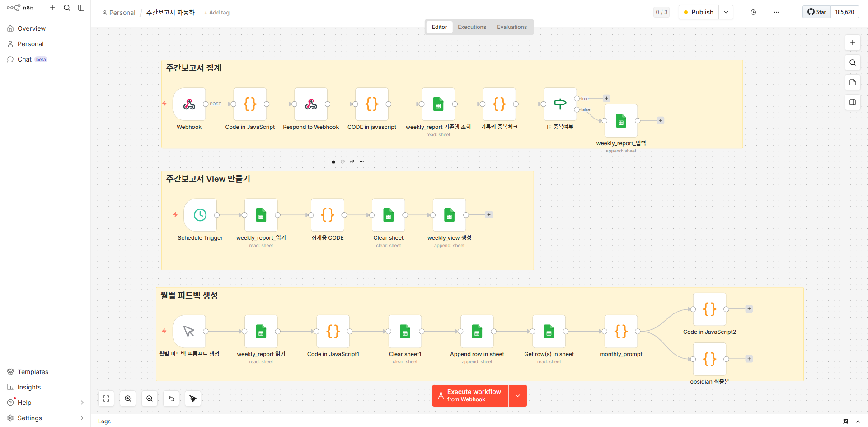Click the zoom in canvas button
The image size is (868, 427).
click(x=128, y=399)
